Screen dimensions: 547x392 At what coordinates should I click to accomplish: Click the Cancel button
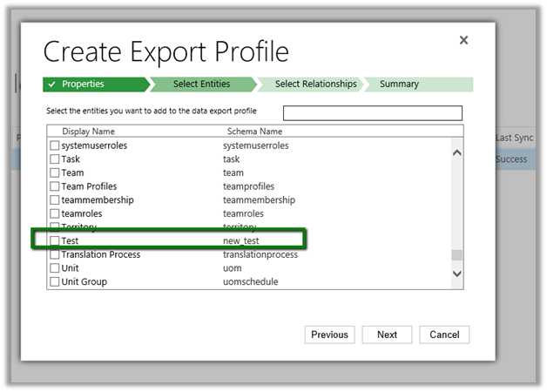tap(444, 335)
